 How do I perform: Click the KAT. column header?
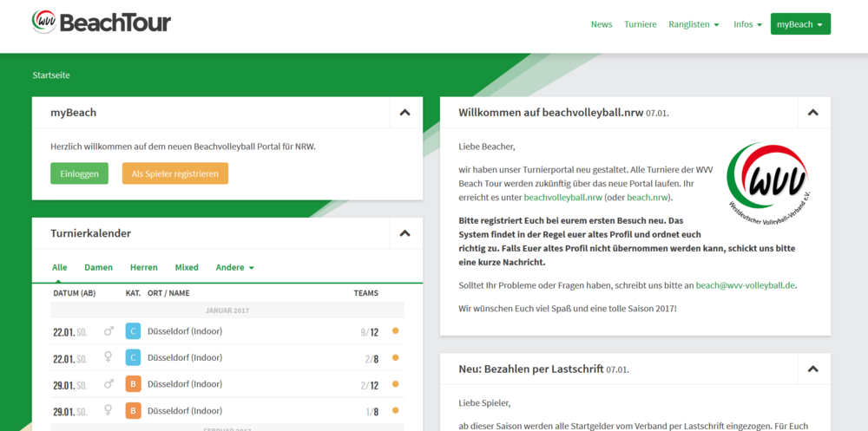[133, 293]
